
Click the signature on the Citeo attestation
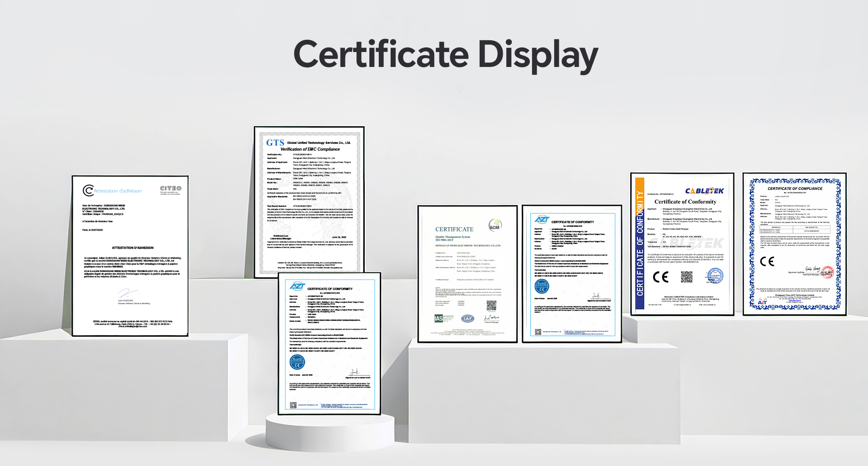pos(128,293)
